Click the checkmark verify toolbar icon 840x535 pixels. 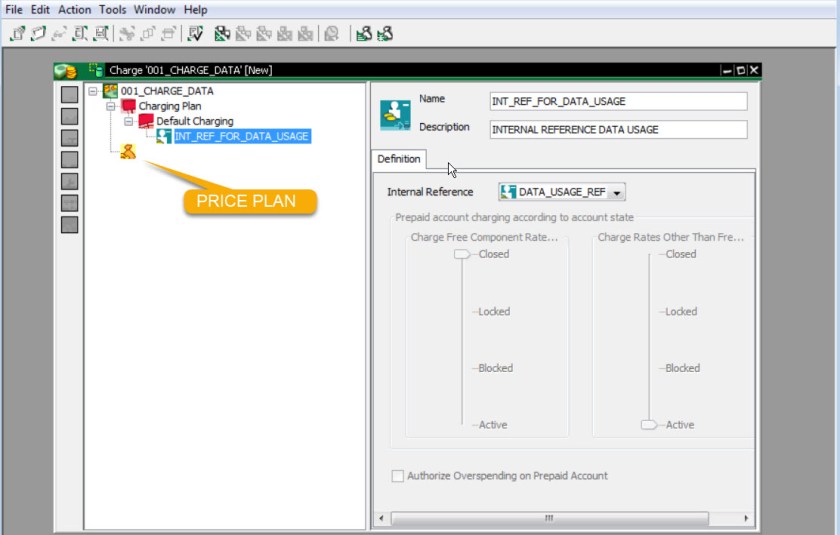pyautogui.click(x=196, y=34)
